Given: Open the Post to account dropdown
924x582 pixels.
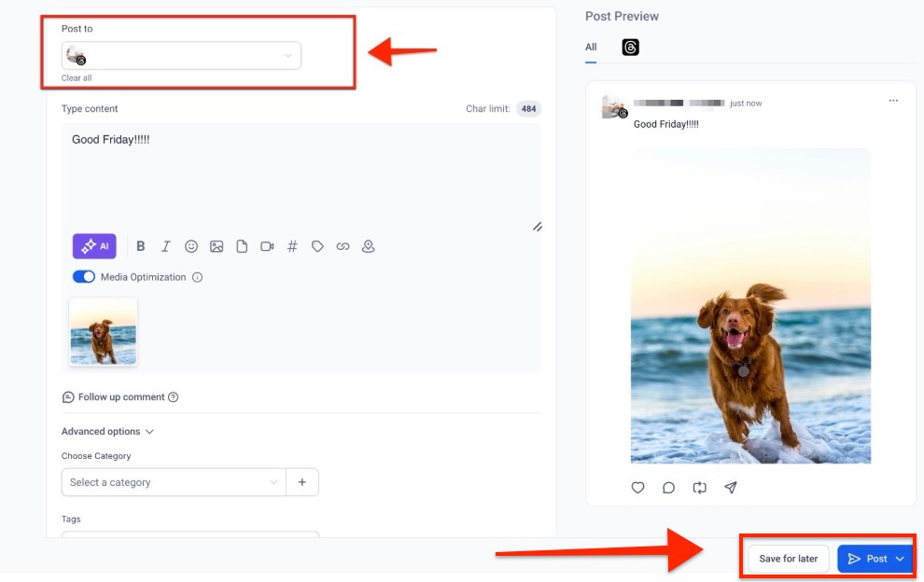Looking at the screenshot, I should [x=181, y=55].
